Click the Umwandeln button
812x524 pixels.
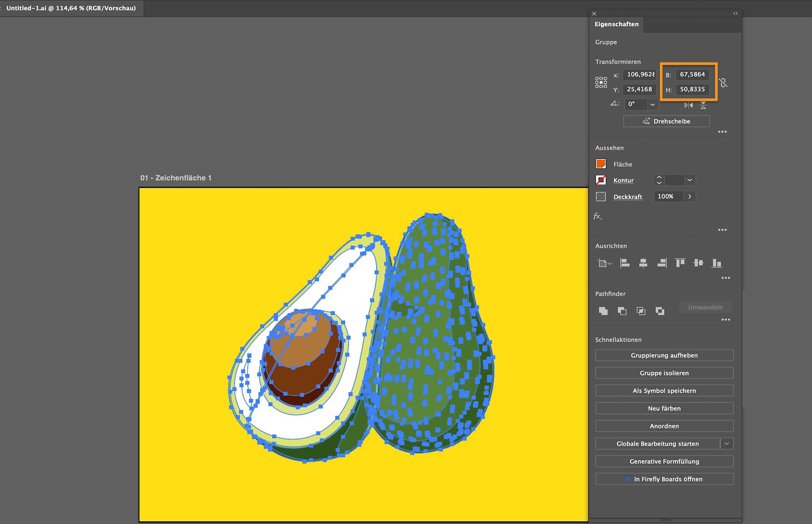705,307
